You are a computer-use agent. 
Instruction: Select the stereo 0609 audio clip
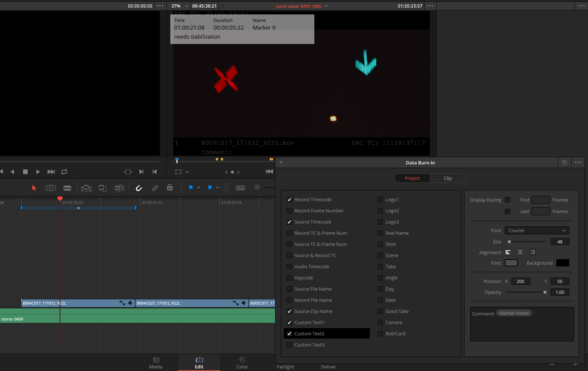[x=138, y=315]
